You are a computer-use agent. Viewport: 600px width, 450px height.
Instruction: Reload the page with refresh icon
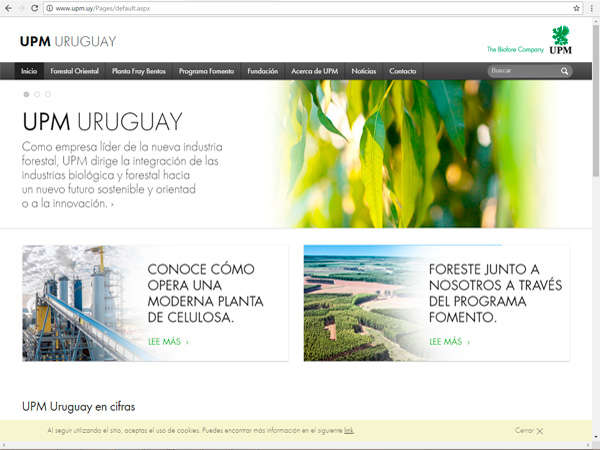tap(35, 8)
